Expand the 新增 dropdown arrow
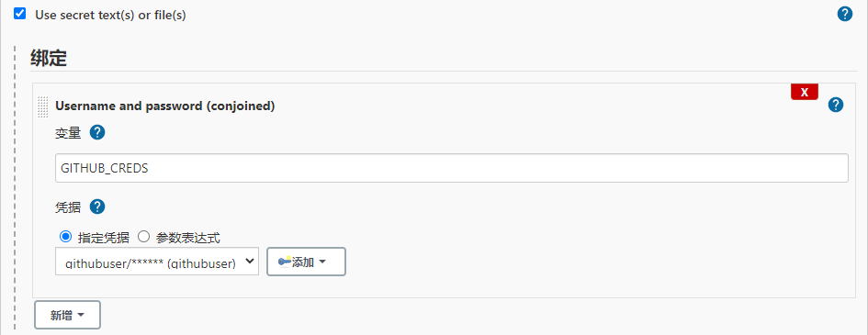Viewport: 868px width, 335px height. tap(80, 315)
